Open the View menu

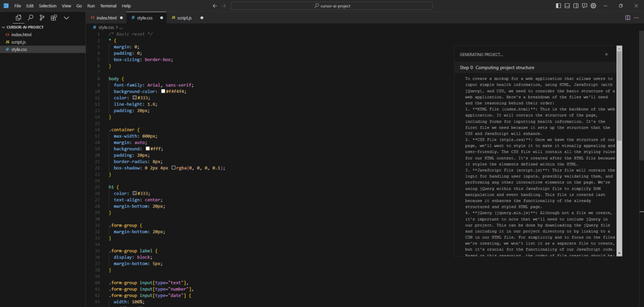67,5
